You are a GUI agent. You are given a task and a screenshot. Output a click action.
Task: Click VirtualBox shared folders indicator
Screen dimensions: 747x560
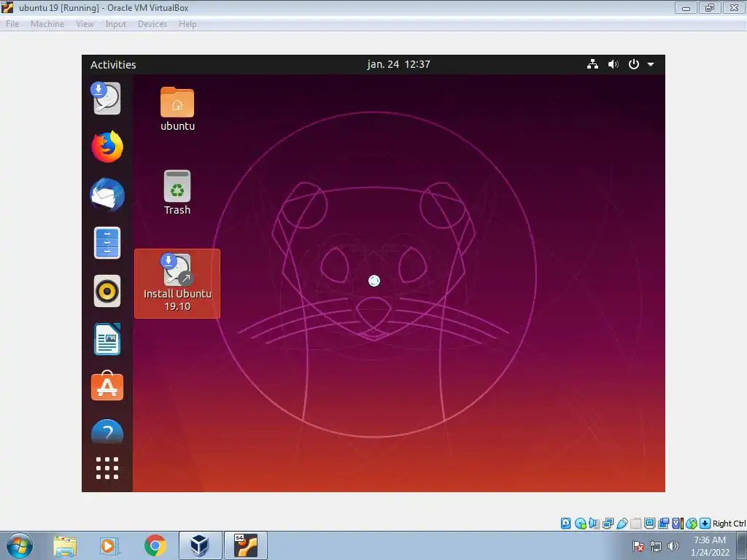[635, 524]
